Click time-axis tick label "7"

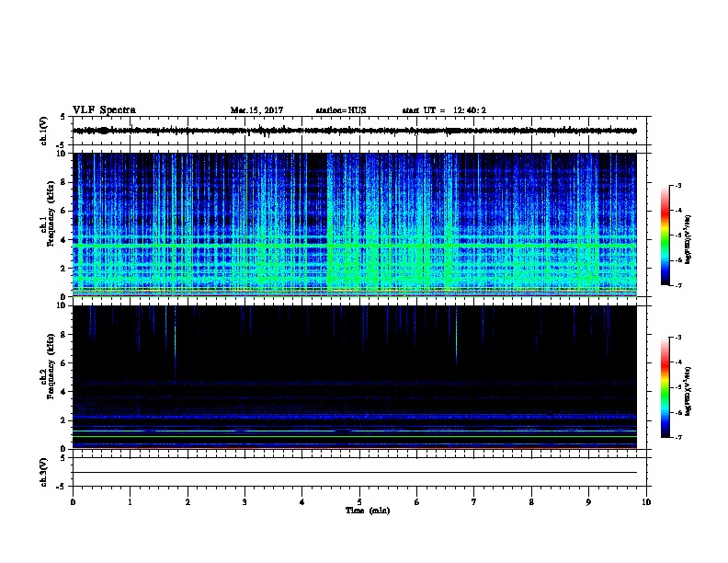474,502
